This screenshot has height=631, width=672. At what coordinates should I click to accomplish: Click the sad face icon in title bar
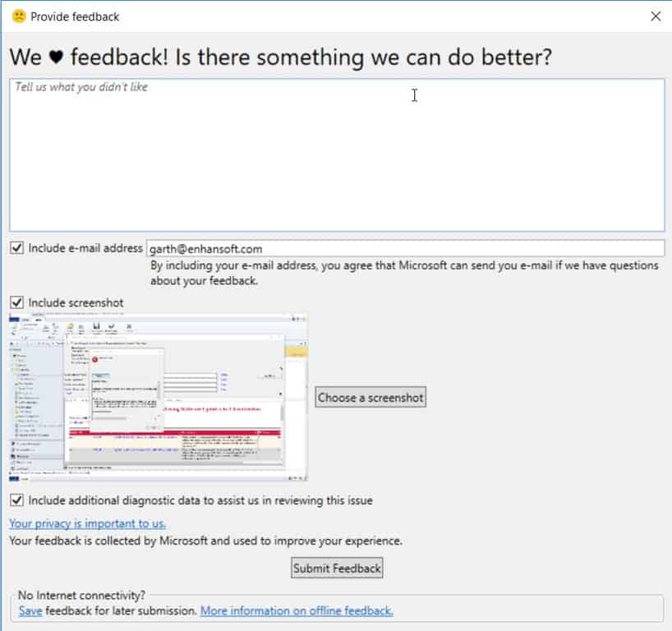coord(19,16)
